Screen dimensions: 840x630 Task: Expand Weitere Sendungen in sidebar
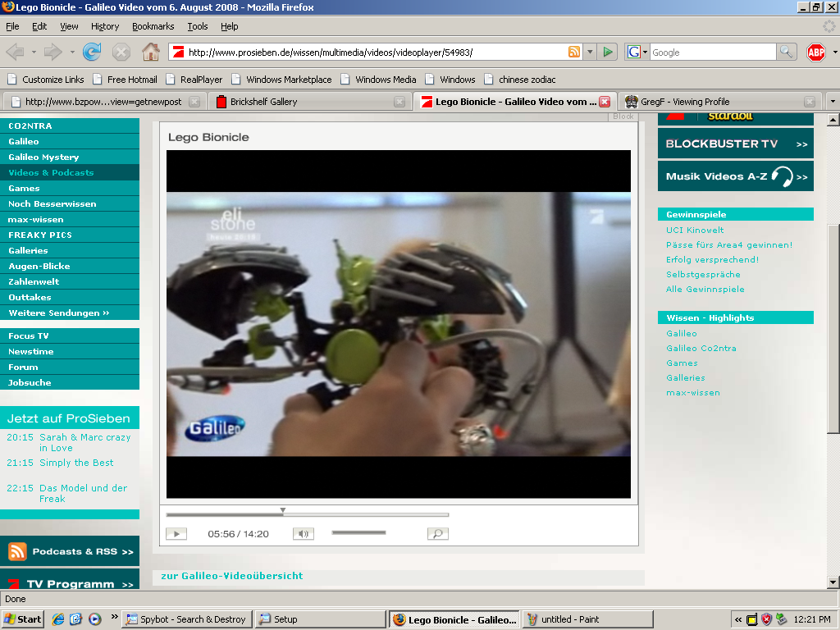59,313
